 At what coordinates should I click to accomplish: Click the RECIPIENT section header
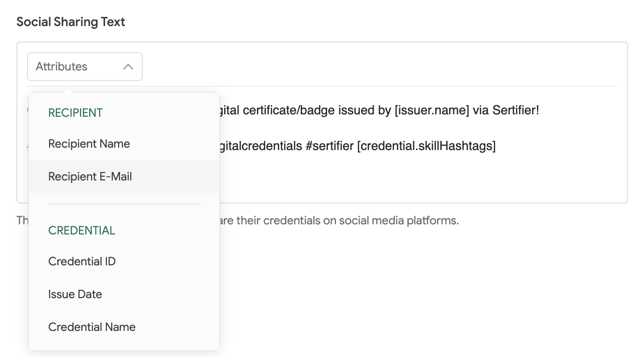pos(76,113)
